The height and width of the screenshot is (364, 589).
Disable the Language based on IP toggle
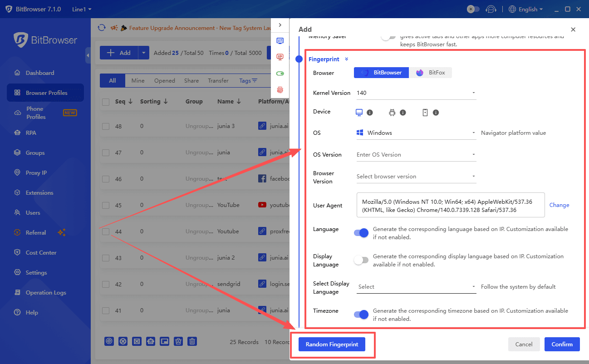coord(361,233)
